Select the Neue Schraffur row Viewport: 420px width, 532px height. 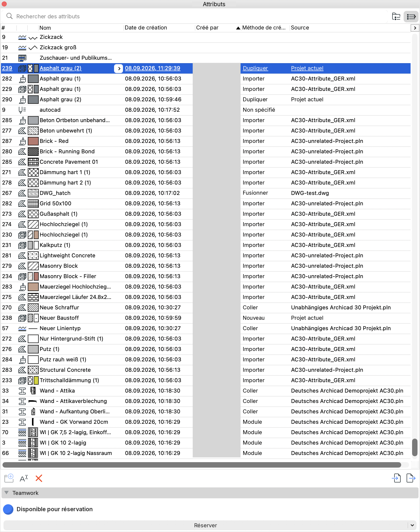[x=206, y=308]
